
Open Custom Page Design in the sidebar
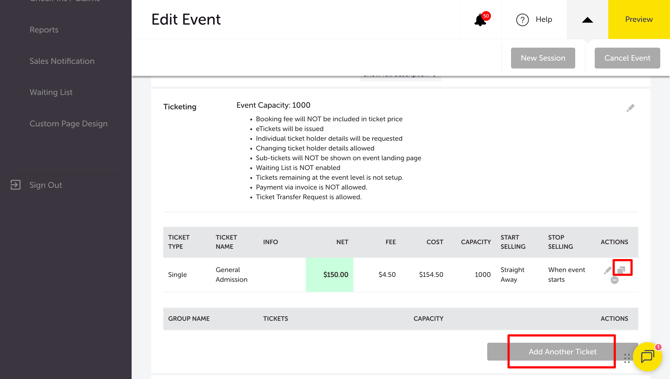pyautogui.click(x=68, y=123)
